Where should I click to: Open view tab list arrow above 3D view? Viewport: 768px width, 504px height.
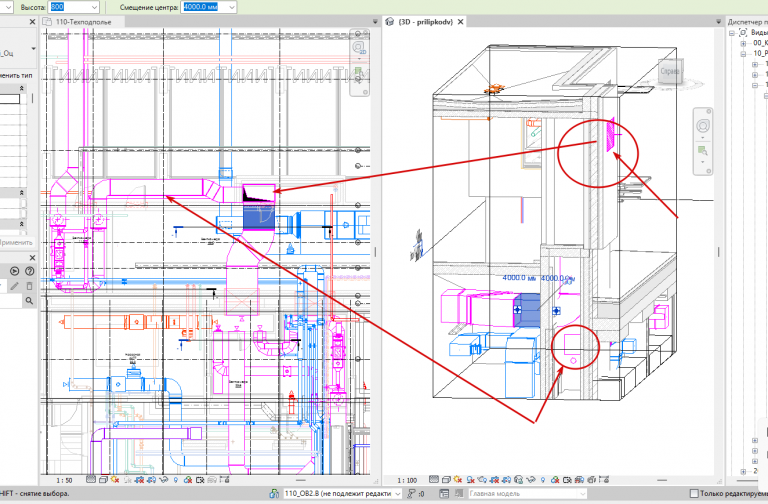click(719, 22)
